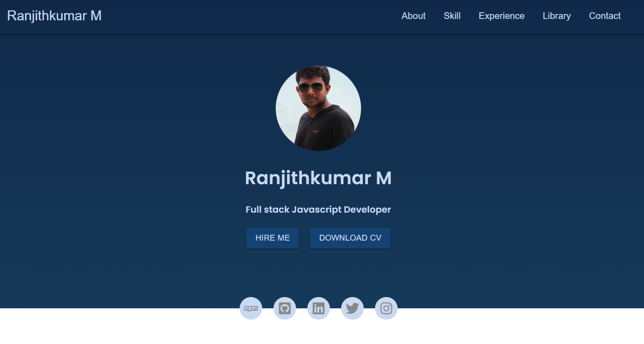The height and width of the screenshot is (344, 644).
Task: Open the Contact navigation link
Action: pyautogui.click(x=605, y=16)
